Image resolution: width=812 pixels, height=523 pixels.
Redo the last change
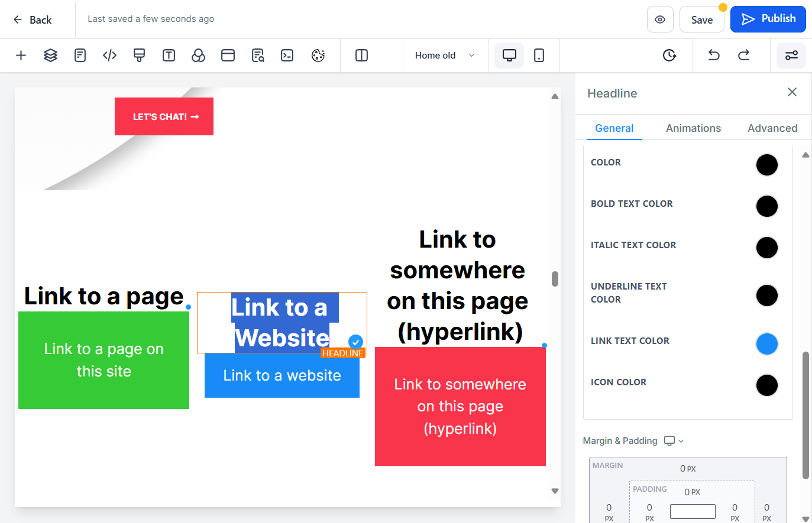[x=743, y=56]
